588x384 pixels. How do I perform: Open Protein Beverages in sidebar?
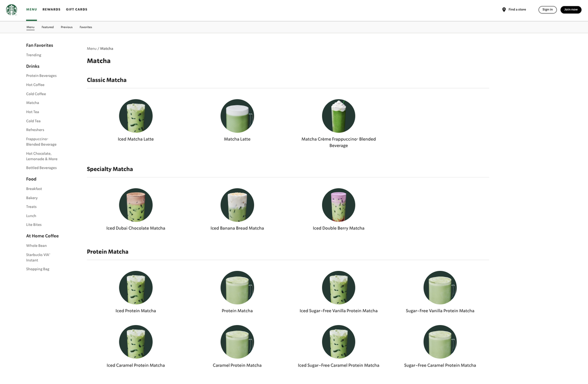[x=41, y=76]
